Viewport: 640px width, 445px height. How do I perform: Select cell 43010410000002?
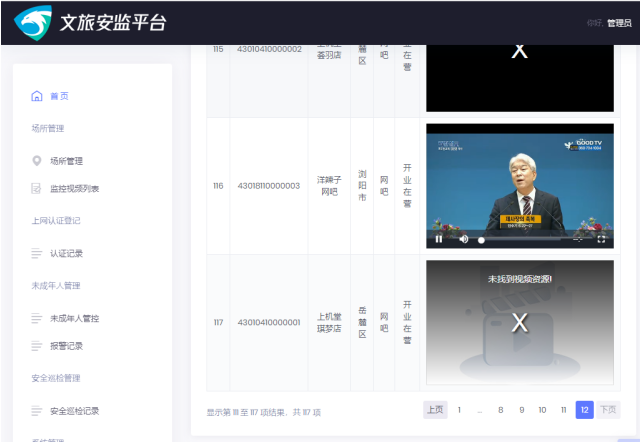coord(269,49)
